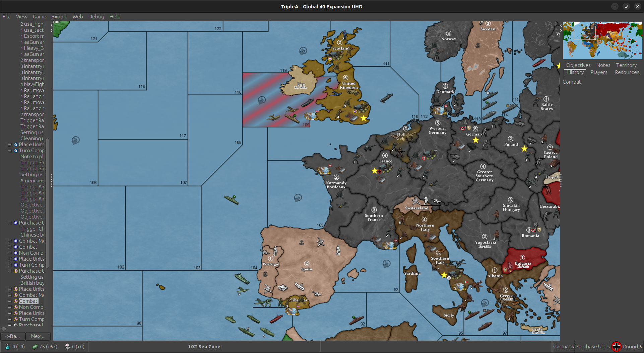Collapse the star-marked Turn Comp history node
The width and height of the screenshot is (644, 353).
tap(10, 151)
